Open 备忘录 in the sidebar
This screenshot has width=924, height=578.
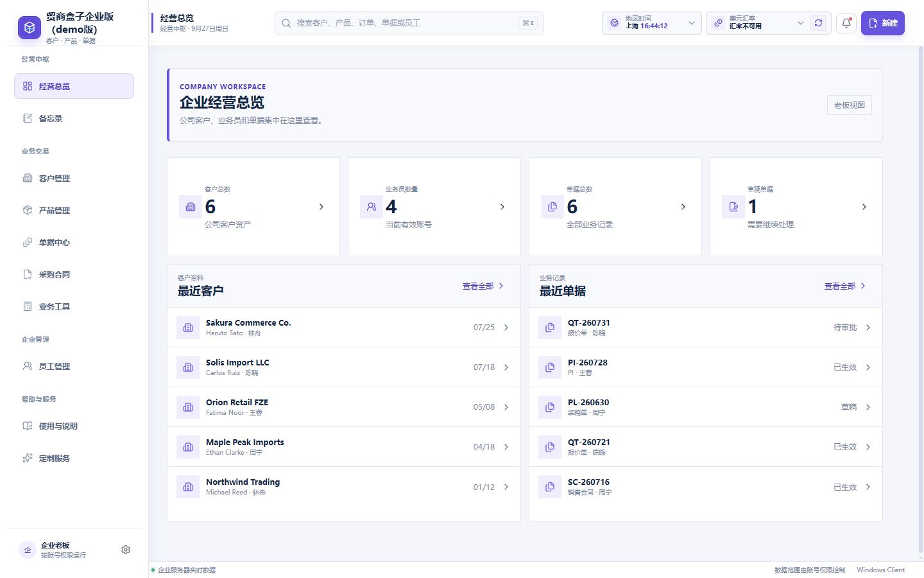point(74,118)
